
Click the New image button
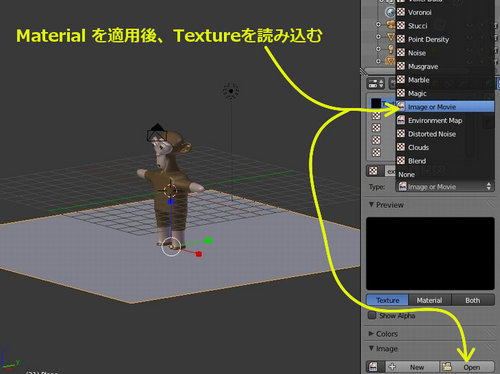click(x=412, y=367)
